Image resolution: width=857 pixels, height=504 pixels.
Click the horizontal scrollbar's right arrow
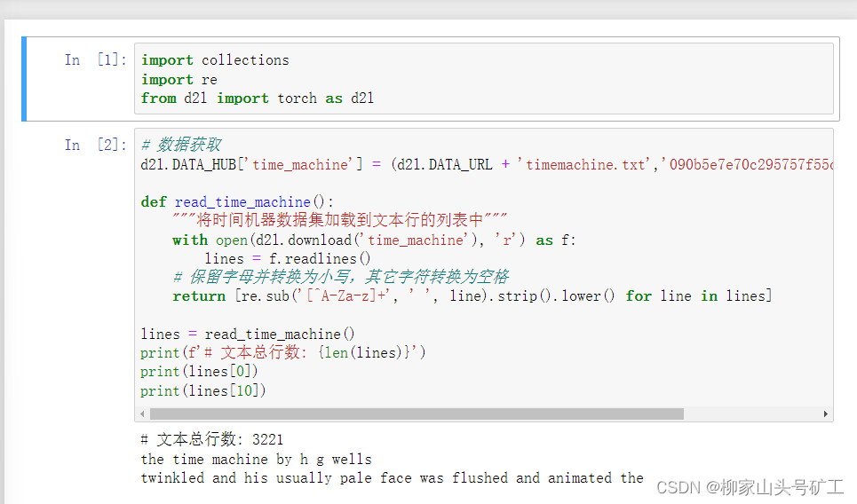(x=826, y=414)
